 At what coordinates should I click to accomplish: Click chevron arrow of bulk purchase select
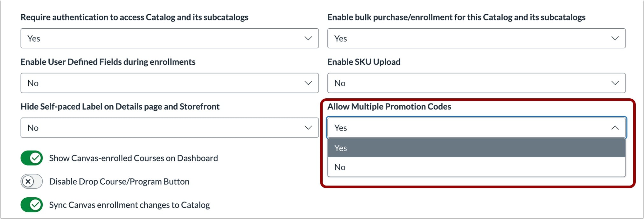[615, 39]
